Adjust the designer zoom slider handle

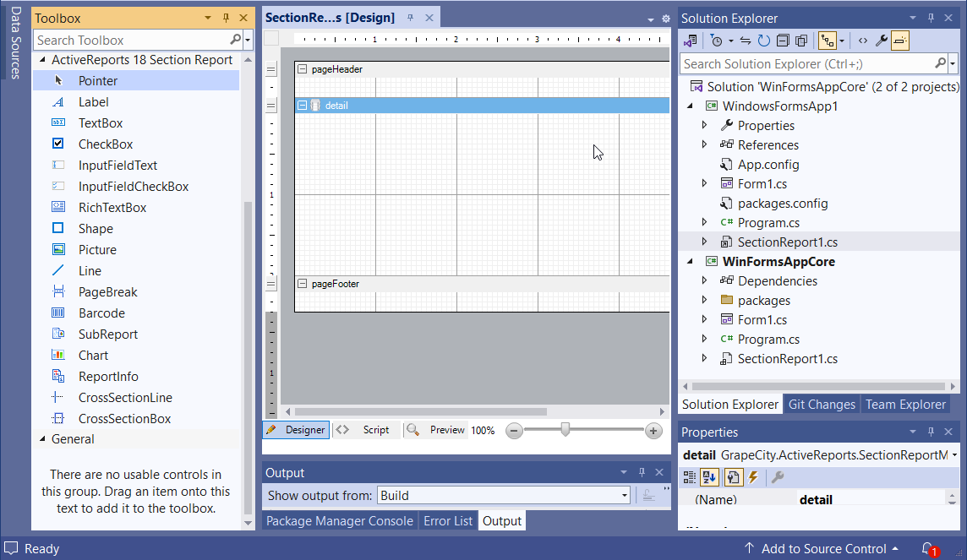pyautogui.click(x=565, y=429)
